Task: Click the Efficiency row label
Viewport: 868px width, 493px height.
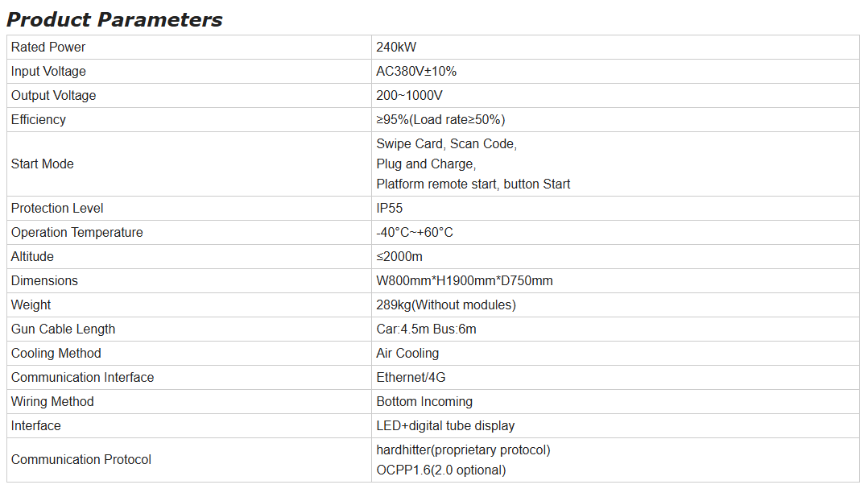Action: point(38,120)
